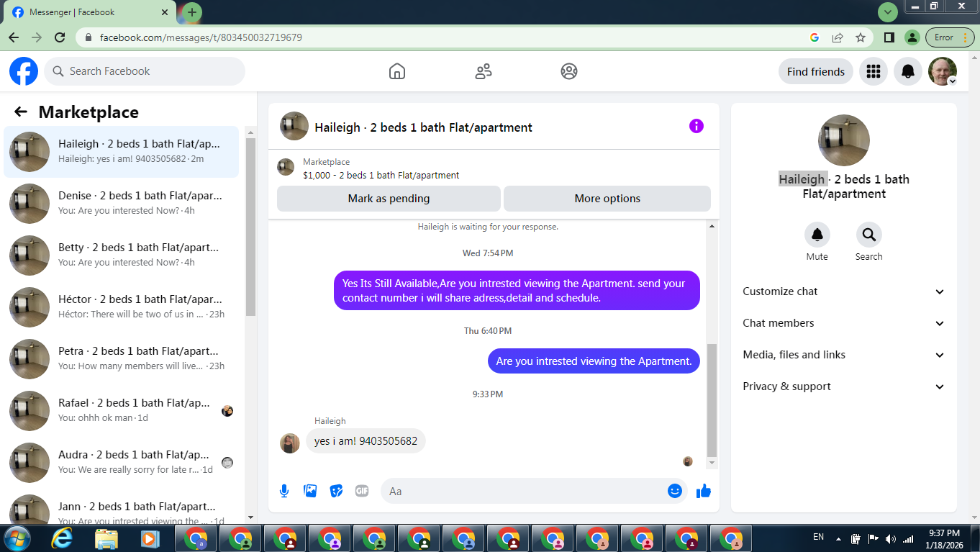Click the 'yes i am! 9403505682' message
Screen dimensions: 980x552
[366, 440]
